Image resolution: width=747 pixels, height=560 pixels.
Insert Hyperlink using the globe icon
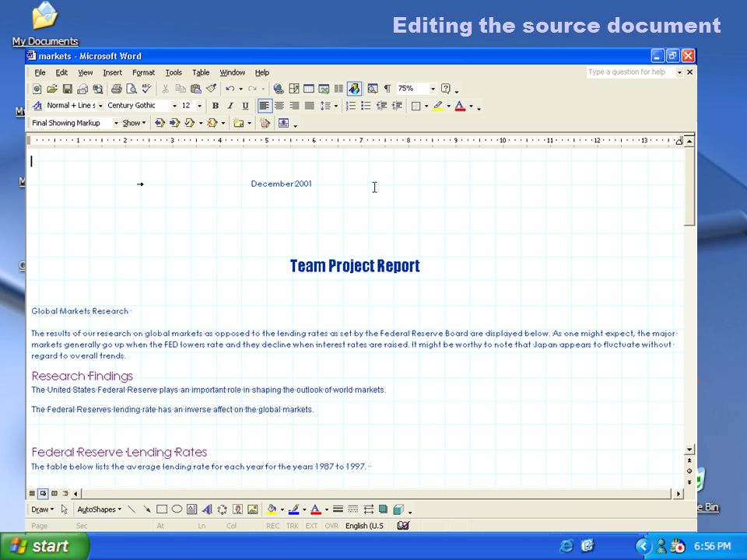279,89
